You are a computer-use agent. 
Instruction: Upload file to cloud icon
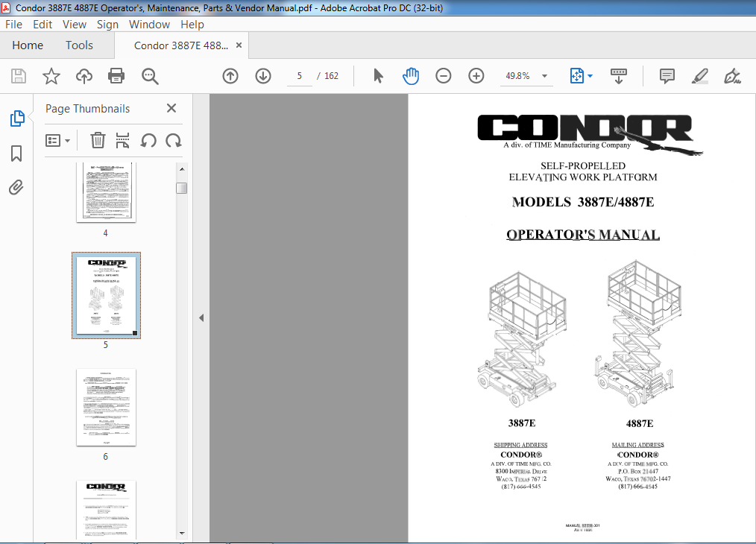click(x=84, y=76)
